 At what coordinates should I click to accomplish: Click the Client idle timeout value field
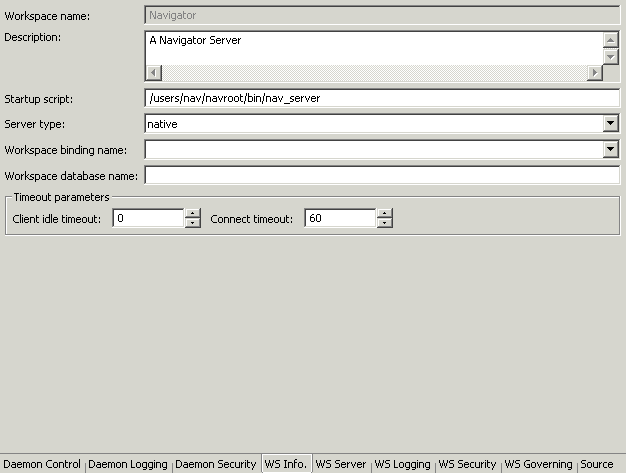tap(149, 218)
